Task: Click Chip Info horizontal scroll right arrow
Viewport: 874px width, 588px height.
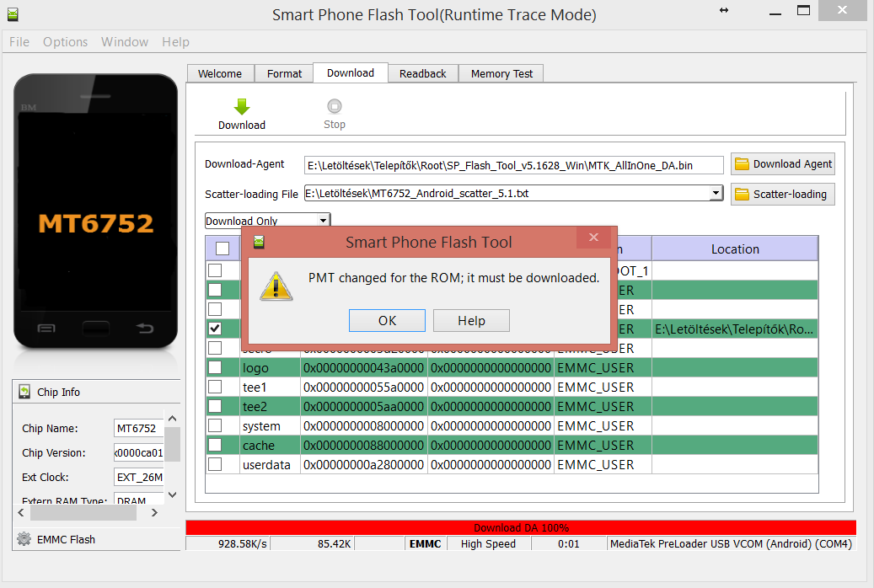Action: [x=154, y=513]
